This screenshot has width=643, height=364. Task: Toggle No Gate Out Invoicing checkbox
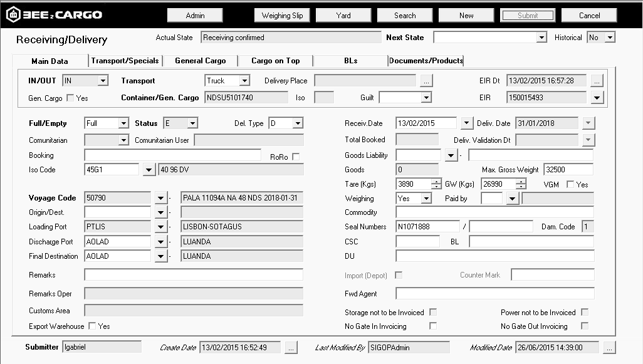[585, 326]
